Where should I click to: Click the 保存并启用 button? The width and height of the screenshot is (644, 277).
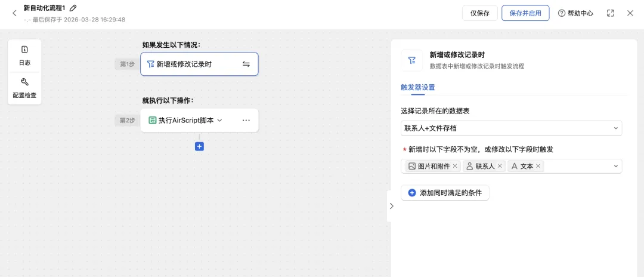525,13
